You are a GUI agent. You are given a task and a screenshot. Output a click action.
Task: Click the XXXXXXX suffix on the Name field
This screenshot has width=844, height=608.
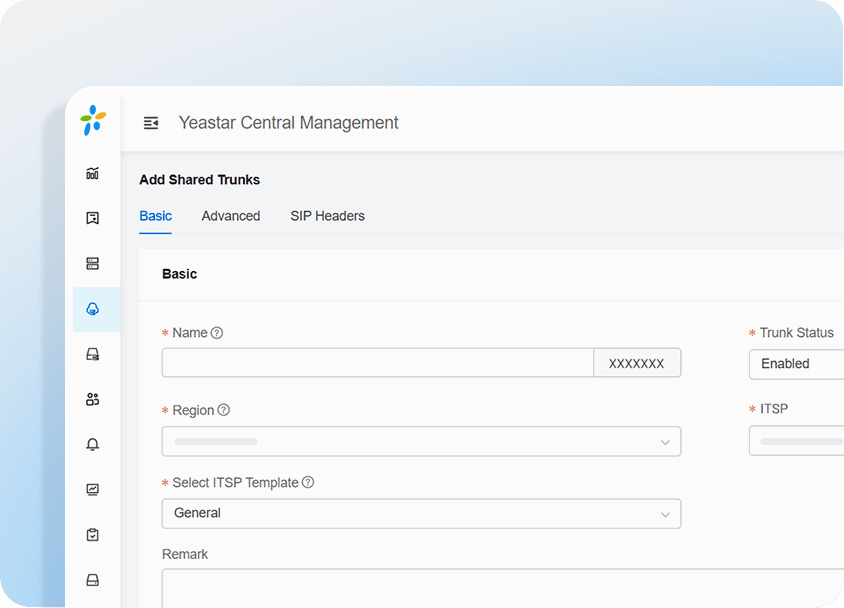637,363
